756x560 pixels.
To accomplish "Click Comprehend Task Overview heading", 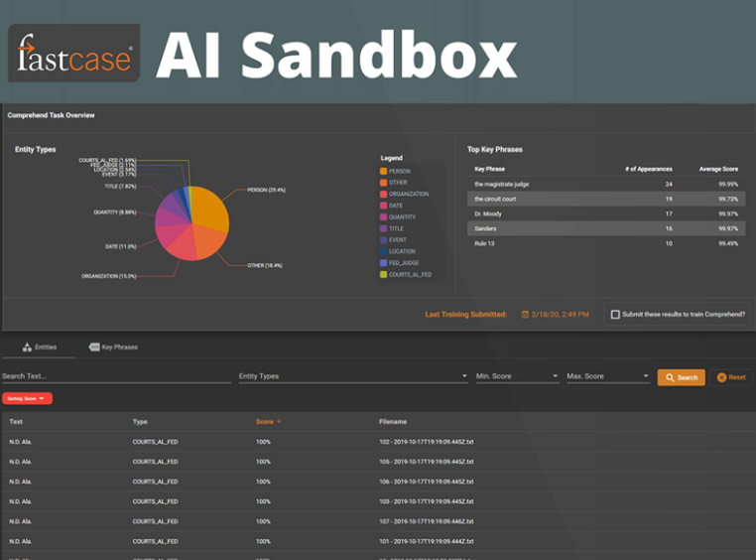I will tap(52, 115).
